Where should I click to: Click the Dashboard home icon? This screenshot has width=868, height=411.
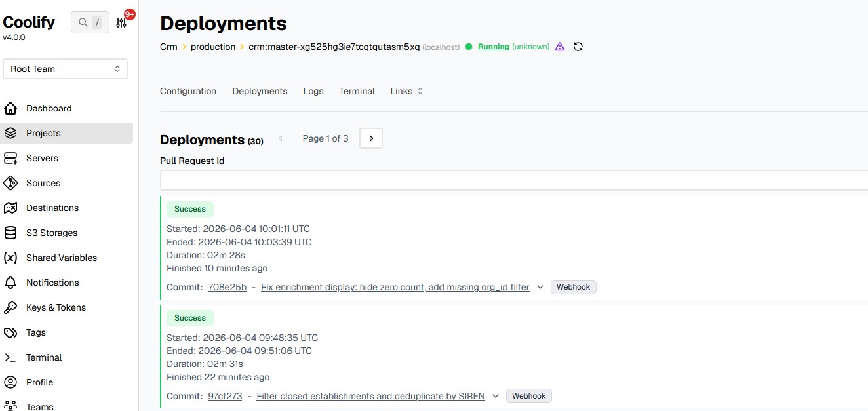click(x=10, y=108)
